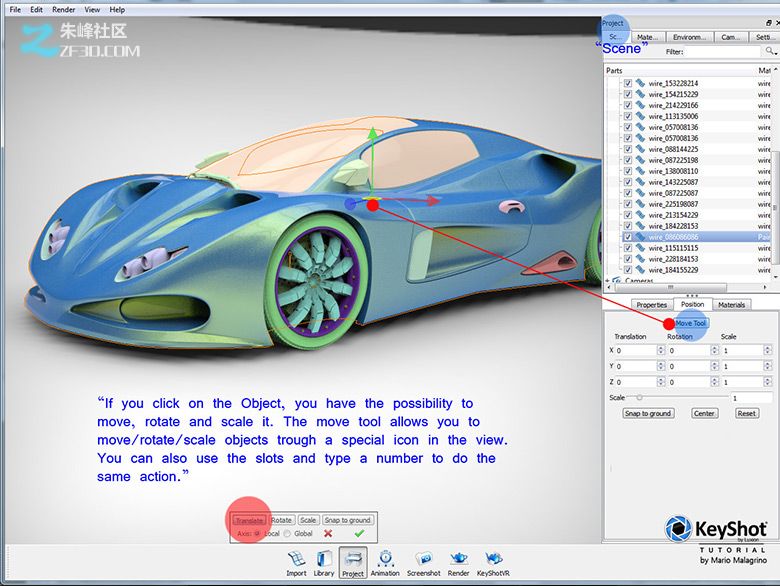Adjust the Scale X spinner arrows
780x586 pixels.
[768, 350]
